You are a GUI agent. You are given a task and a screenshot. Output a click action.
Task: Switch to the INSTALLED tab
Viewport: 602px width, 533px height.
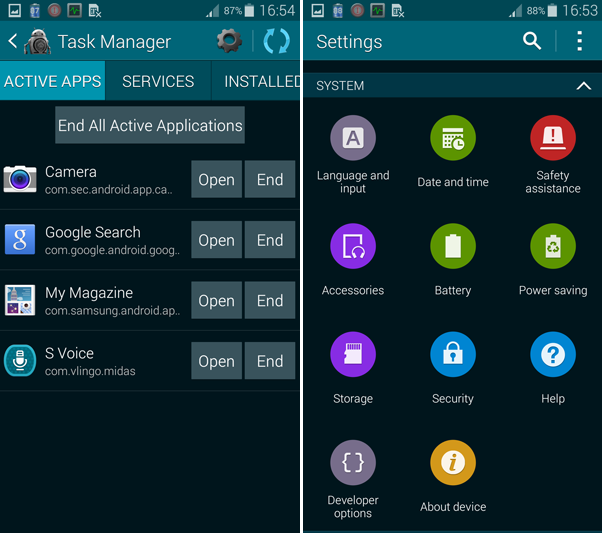[256, 81]
